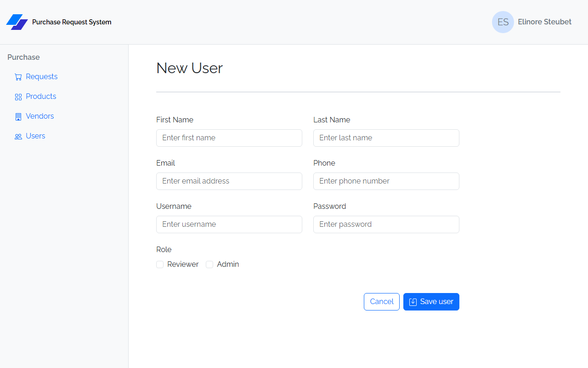Tick the Reviewer role checkbox
The height and width of the screenshot is (368, 588).
tap(160, 264)
